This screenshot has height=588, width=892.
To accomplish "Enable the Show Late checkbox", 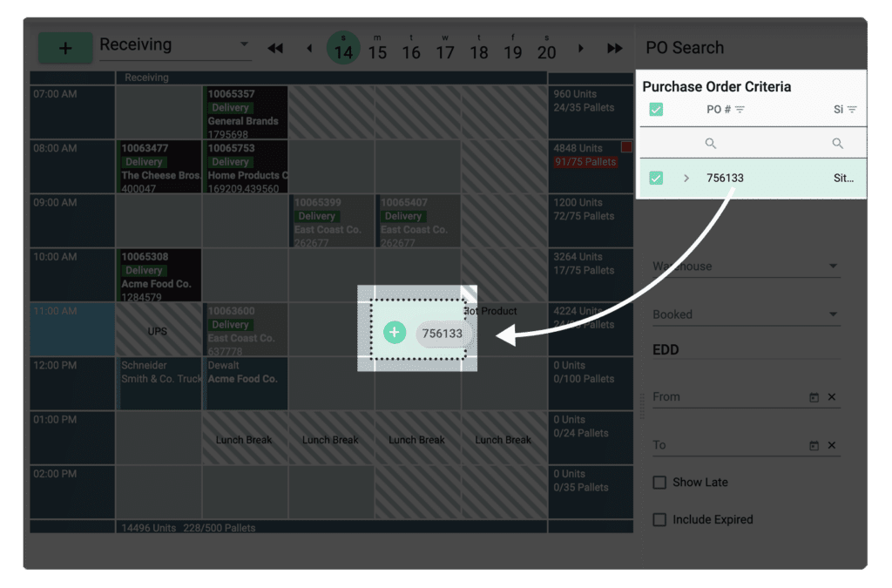I will [660, 483].
